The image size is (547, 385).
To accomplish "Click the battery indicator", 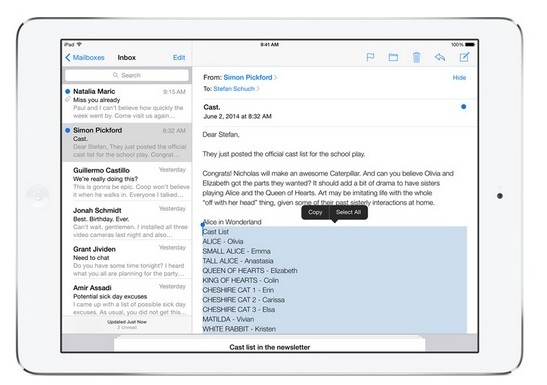I will [x=470, y=45].
